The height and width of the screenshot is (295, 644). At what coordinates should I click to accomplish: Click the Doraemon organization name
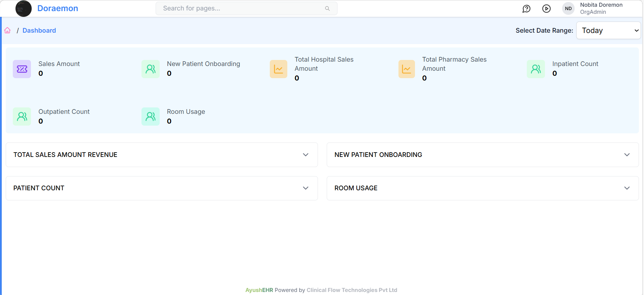[x=58, y=8]
